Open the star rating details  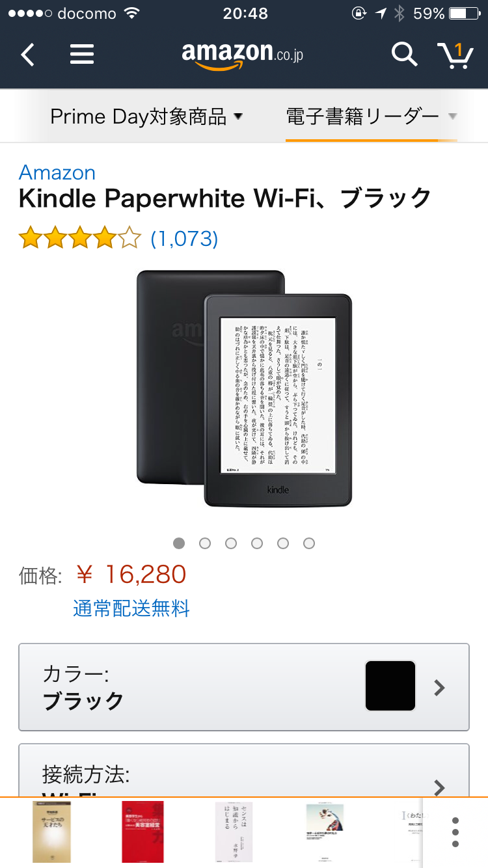point(79,239)
